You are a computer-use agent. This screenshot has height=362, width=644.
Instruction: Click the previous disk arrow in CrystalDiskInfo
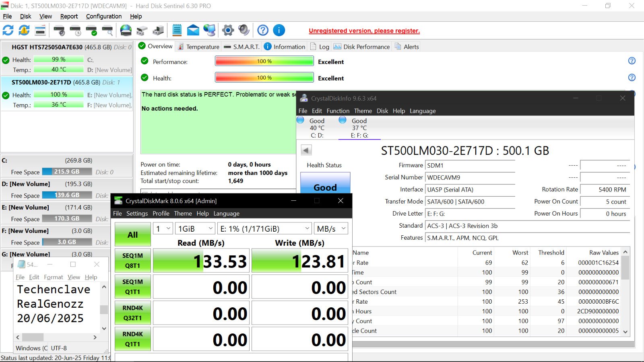tap(306, 150)
